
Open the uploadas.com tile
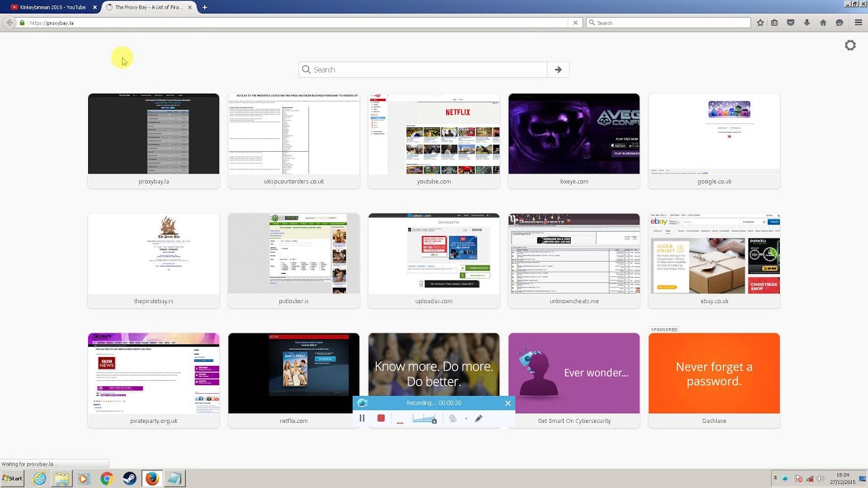point(434,260)
